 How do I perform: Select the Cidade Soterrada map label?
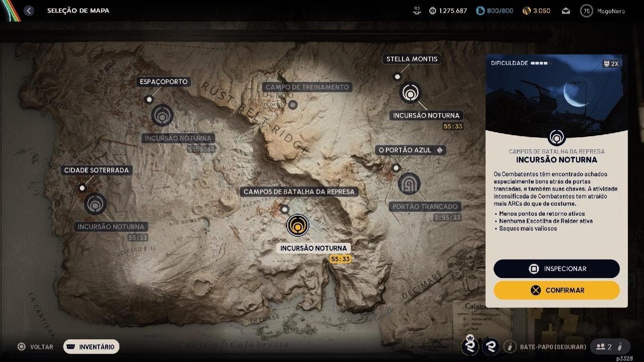pos(97,170)
